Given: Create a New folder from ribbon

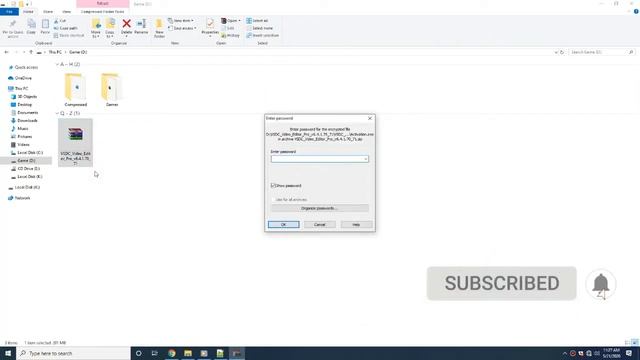Looking at the screenshot, I should [159, 28].
